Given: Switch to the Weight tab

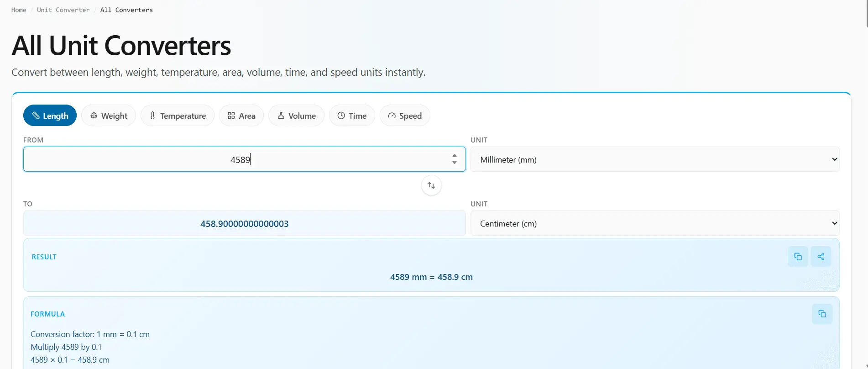Looking at the screenshot, I should pos(109,116).
